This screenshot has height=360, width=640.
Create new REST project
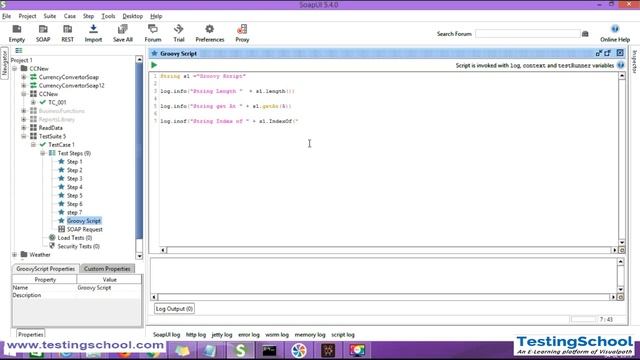click(67, 33)
